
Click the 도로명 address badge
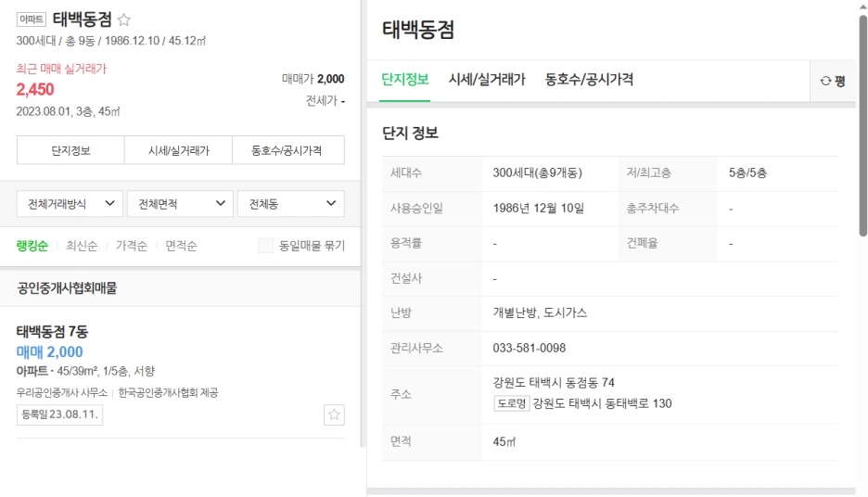[511, 403]
